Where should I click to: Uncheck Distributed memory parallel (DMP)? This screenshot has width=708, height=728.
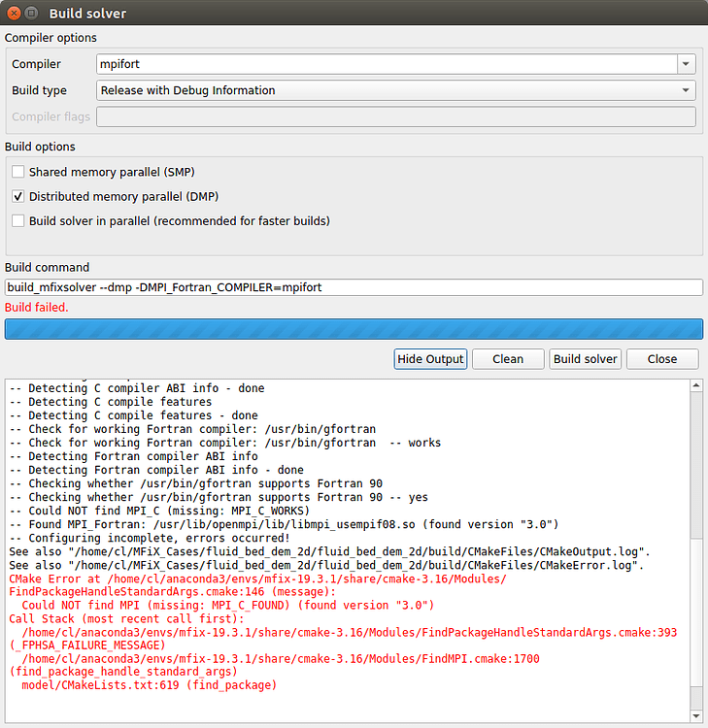coord(18,196)
